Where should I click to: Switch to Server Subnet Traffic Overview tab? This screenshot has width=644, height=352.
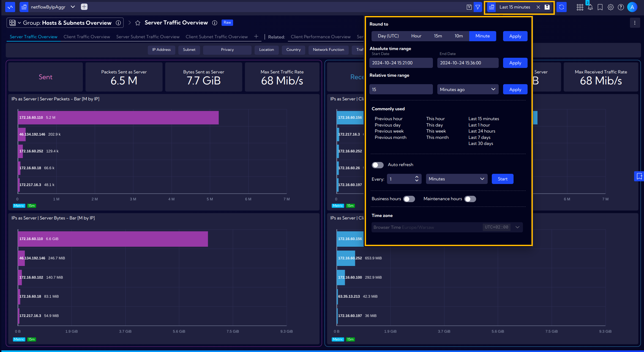coord(148,37)
